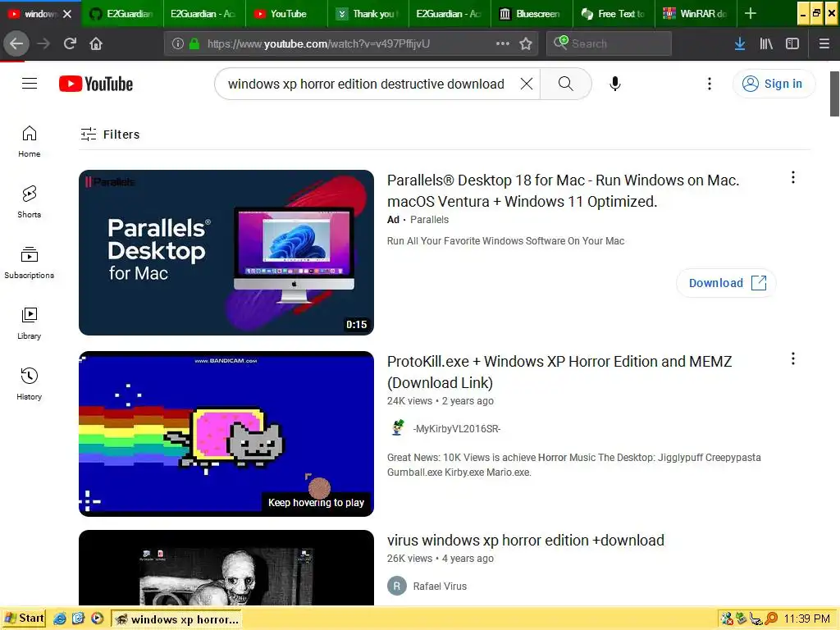
Task: Open page actions three-dot menu in address bar
Action: click(x=503, y=43)
